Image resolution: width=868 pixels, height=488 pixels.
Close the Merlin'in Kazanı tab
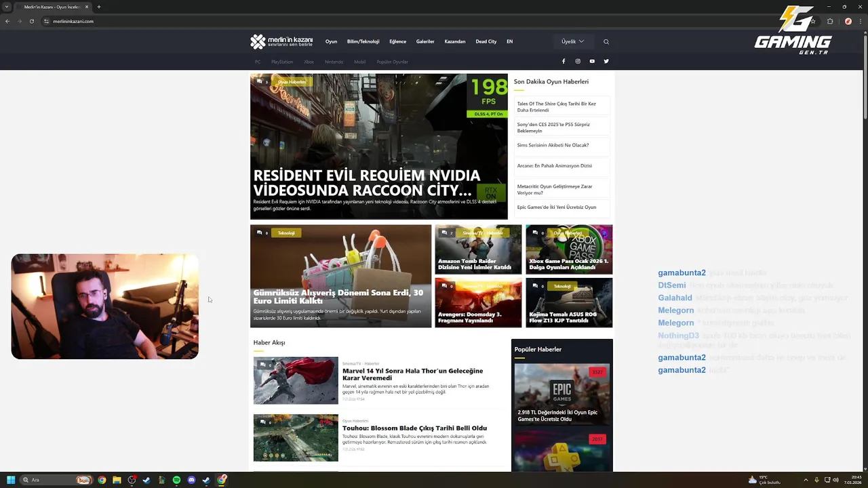coord(87,7)
